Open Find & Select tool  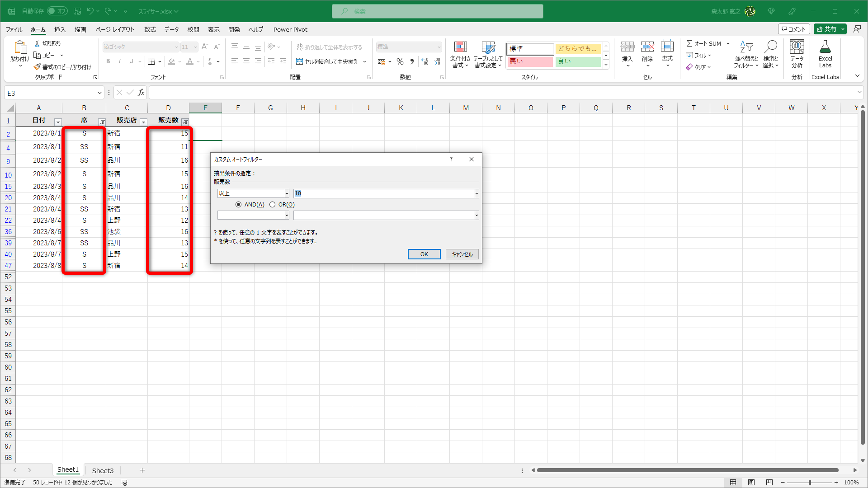[x=770, y=47]
